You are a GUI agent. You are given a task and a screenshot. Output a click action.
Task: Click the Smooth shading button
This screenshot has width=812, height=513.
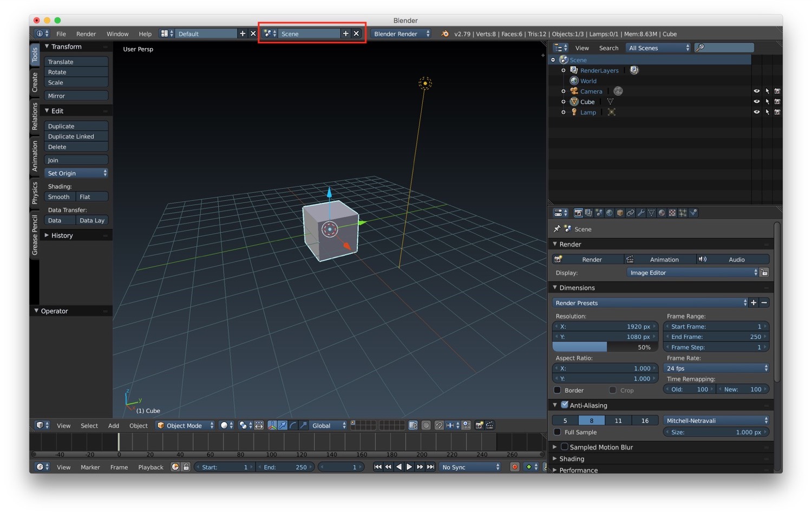click(60, 197)
